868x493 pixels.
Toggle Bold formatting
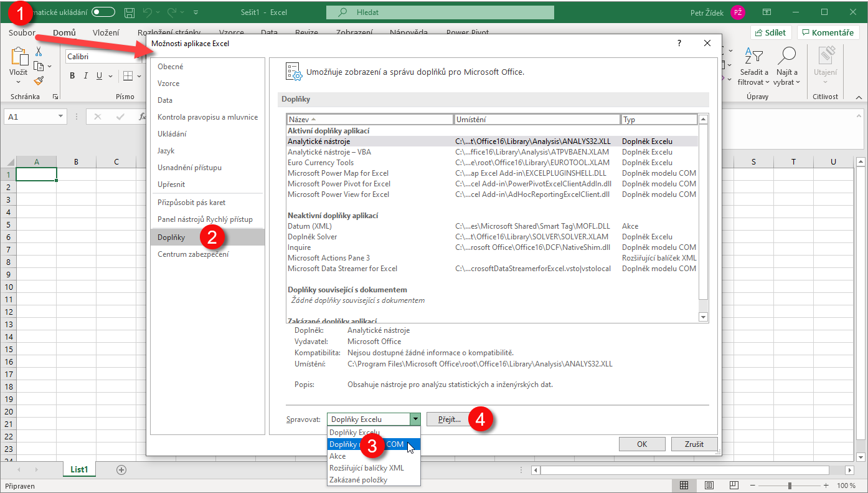[72, 76]
